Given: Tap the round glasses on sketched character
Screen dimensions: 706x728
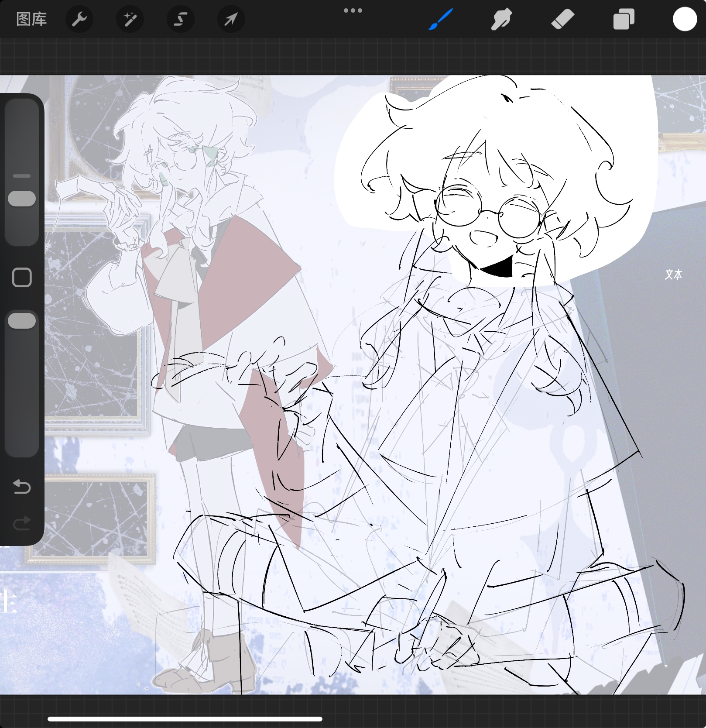Looking at the screenshot, I should (489, 212).
